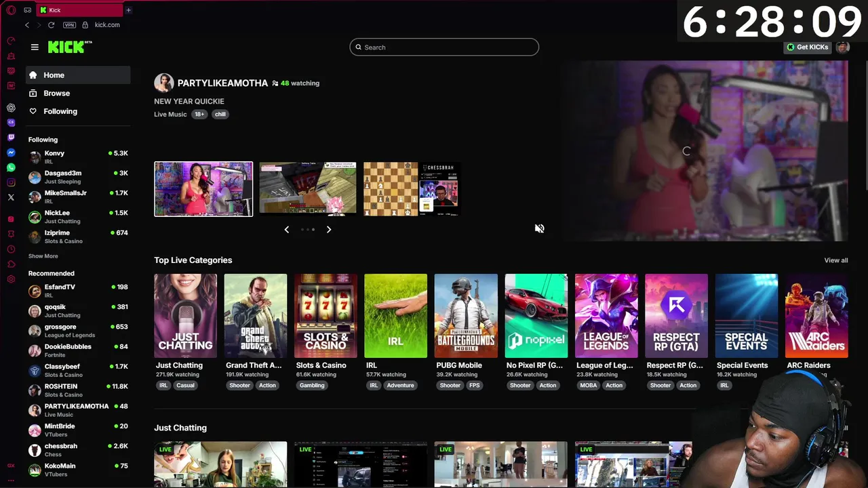Open the Respect RP (GTA) category card
The width and height of the screenshot is (868, 488).
676,316
